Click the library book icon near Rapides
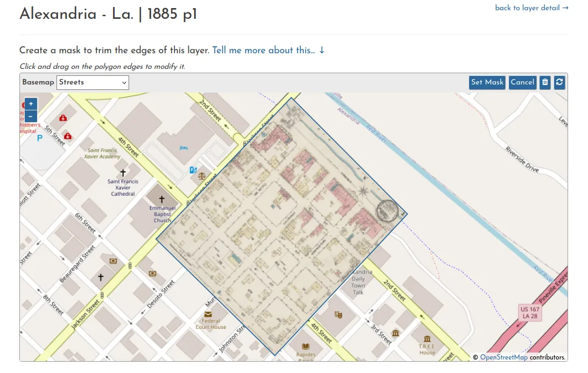 click(305, 347)
